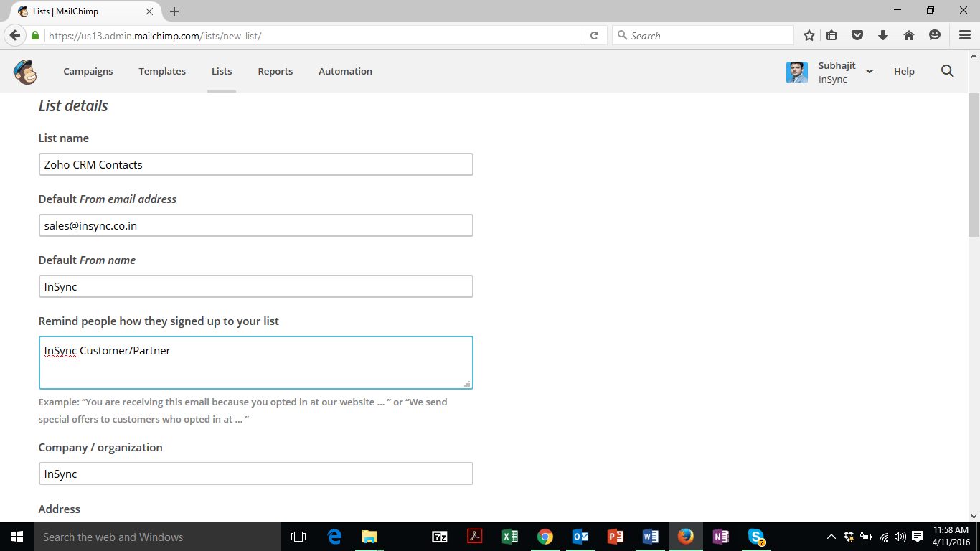This screenshot has height=551, width=980.
Task: Open the Firefox hamburger menu
Action: 965,35
